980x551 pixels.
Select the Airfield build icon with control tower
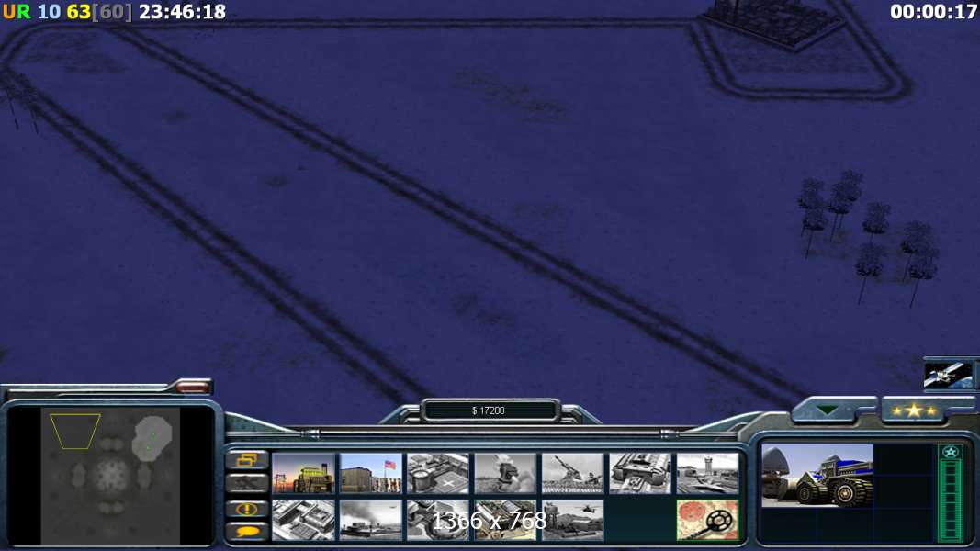[708, 473]
